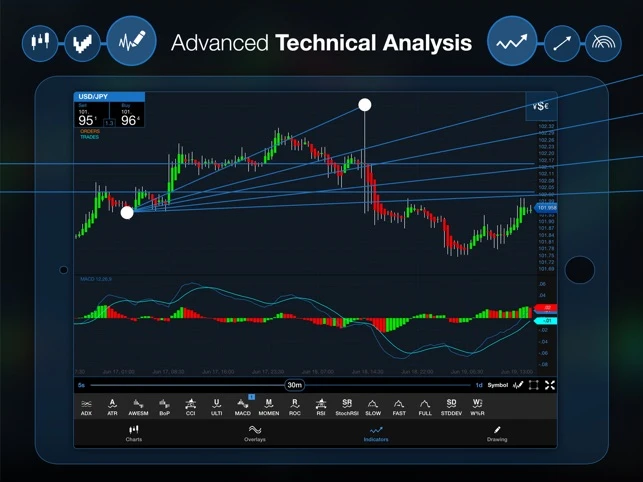Click the red MACD value tag
The width and height of the screenshot is (643, 482).
coord(546,307)
